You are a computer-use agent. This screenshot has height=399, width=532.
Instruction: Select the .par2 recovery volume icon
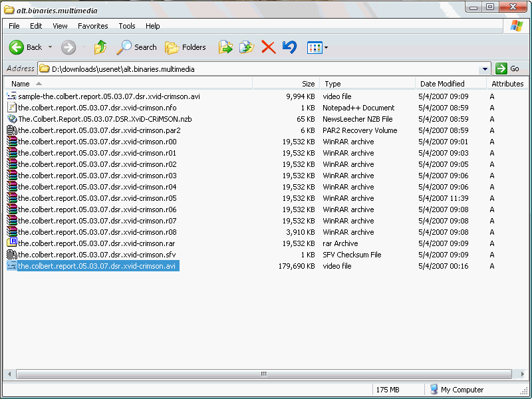point(12,130)
